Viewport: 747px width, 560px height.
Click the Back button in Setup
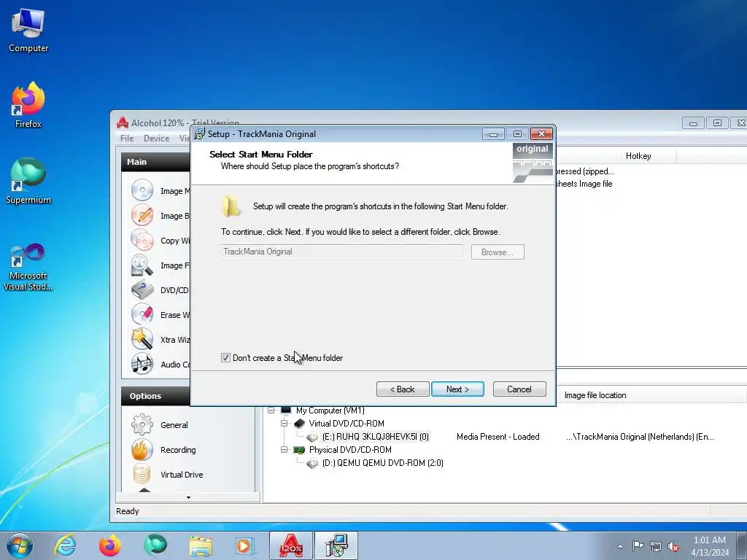(x=403, y=389)
